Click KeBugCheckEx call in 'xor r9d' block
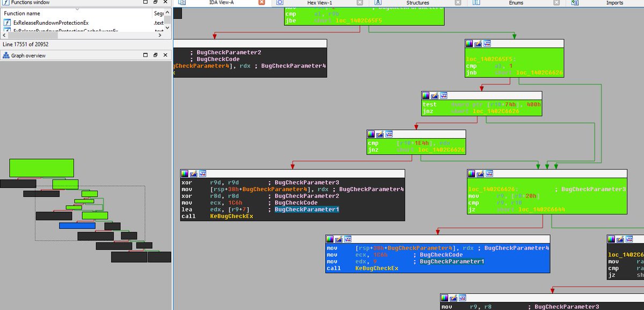644x310 pixels. [231, 216]
